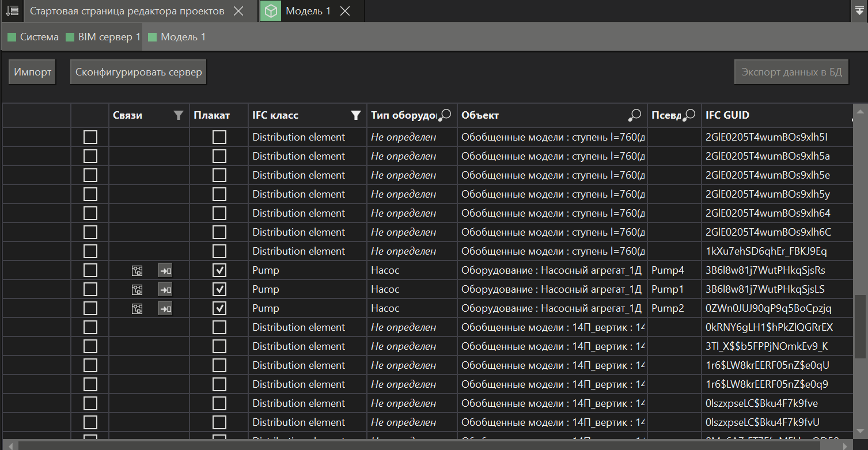
Task: Click the search icon in the Псевдоним column header
Action: (688, 115)
